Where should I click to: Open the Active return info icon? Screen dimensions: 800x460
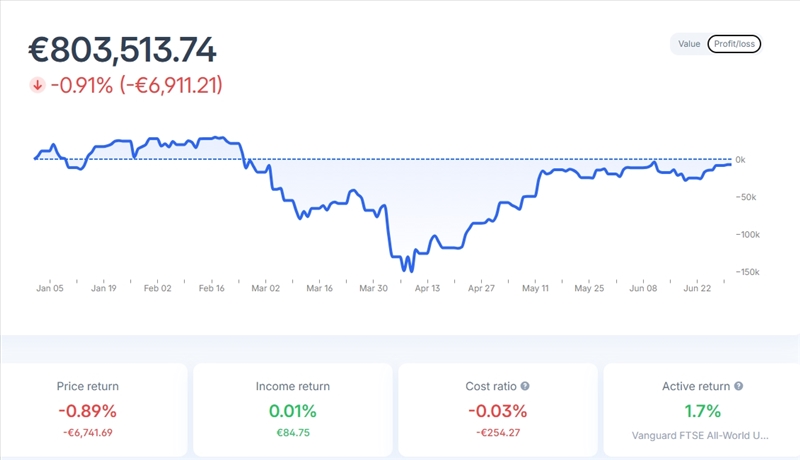coord(739,386)
